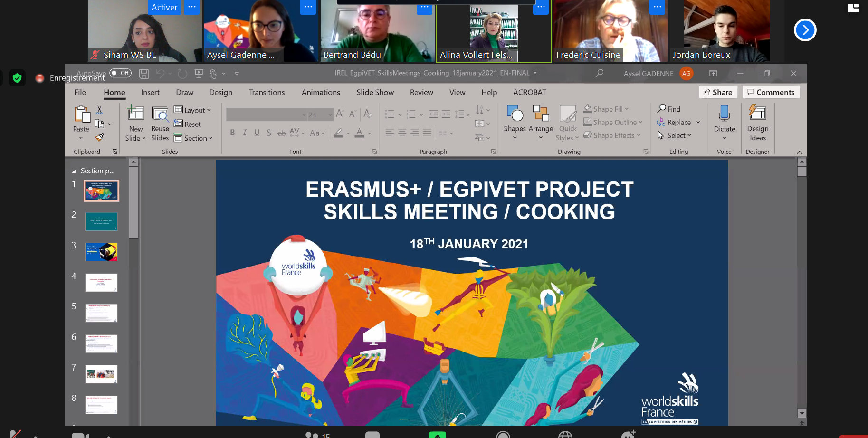Open Section dropdown
Viewport: 868px width, 438px height.
pos(193,138)
